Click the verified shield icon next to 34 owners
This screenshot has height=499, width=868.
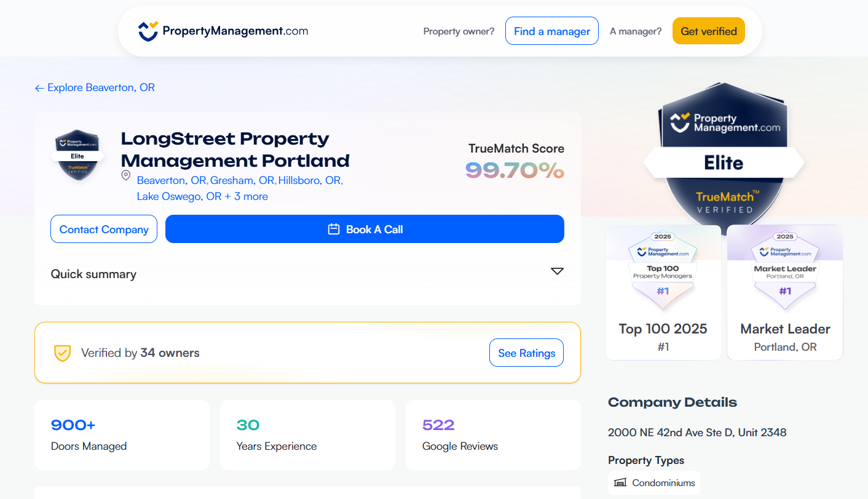(62, 353)
